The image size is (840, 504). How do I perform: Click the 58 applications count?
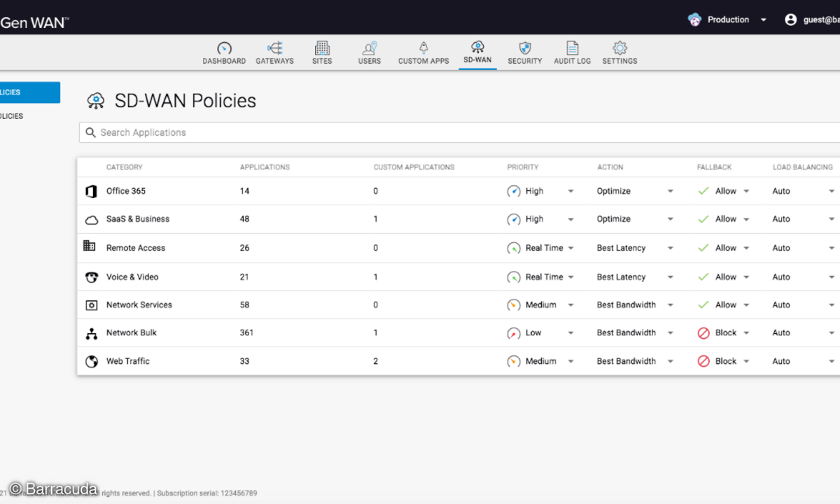click(245, 305)
